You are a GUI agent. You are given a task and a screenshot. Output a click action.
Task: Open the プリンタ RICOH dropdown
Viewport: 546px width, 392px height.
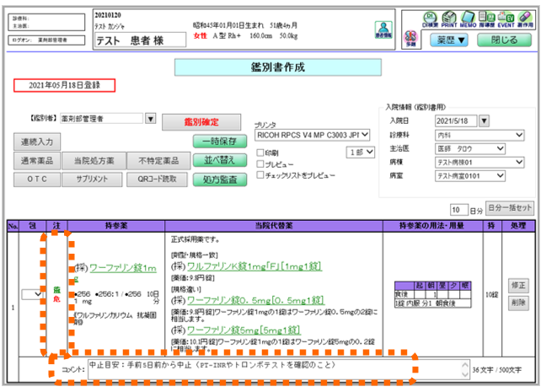pyautogui.click(x=364, y=134)
